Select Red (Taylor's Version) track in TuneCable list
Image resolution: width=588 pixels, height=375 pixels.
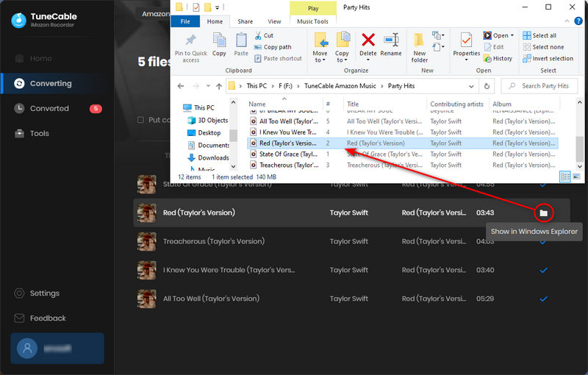[351, 213]
